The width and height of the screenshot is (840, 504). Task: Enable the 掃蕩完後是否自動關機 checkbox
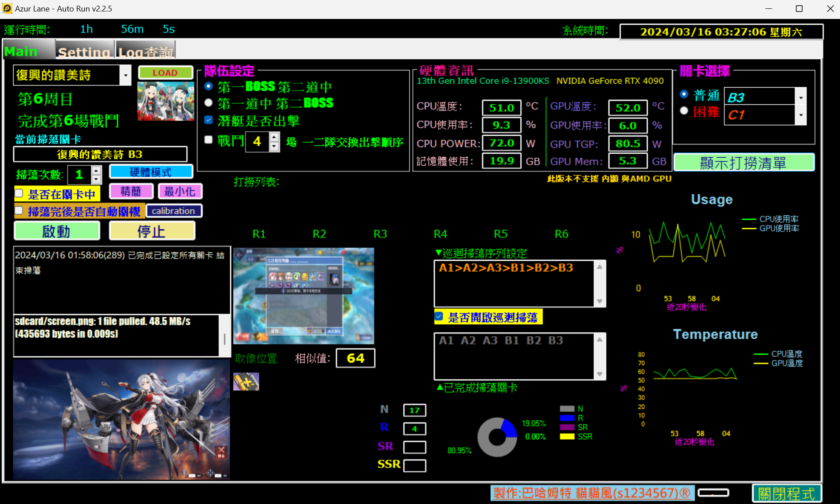pyautogui.click(x=19, y=211)
